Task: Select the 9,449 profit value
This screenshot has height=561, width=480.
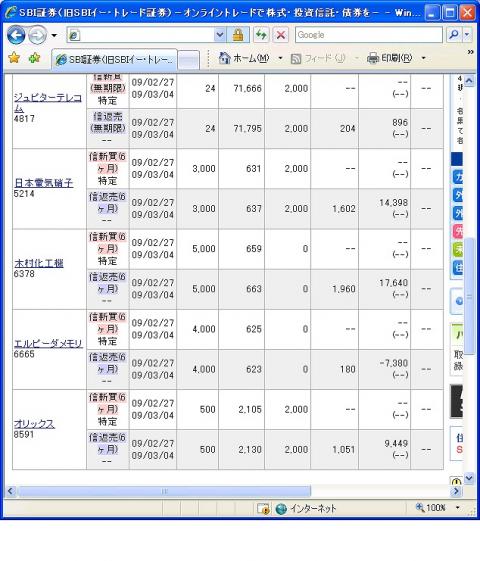Action: tap(396, 443)
